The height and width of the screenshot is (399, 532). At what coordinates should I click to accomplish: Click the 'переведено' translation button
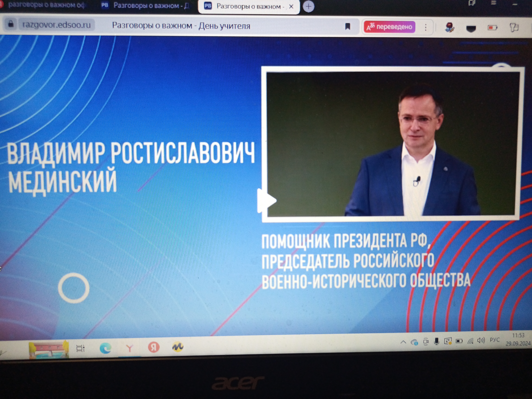pyautogui.click(x=389, y=27)
